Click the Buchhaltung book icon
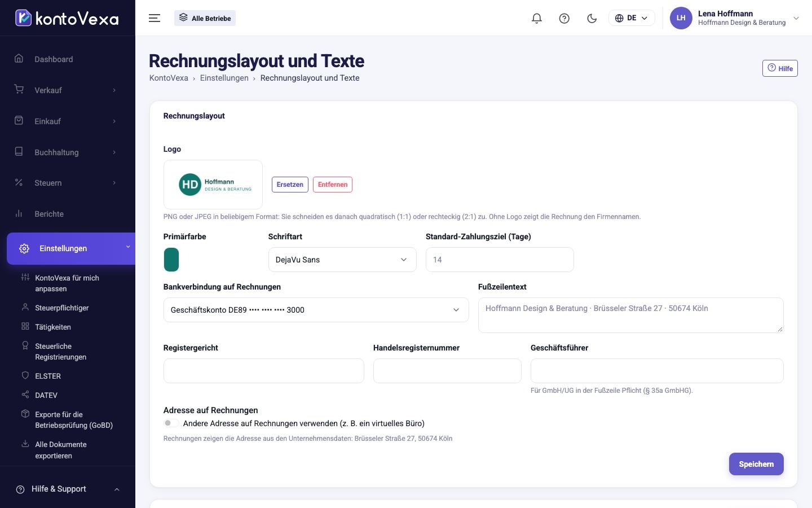 (19, 152)
